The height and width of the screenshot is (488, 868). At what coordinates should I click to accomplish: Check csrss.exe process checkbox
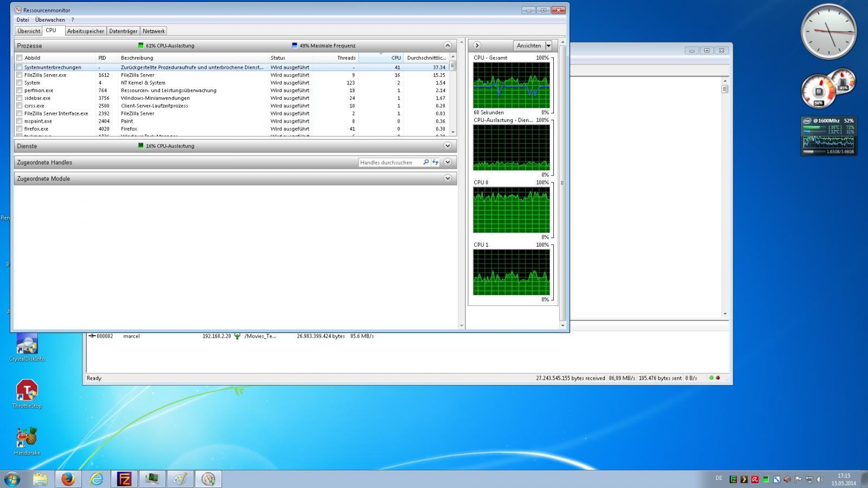pos(20,106)
